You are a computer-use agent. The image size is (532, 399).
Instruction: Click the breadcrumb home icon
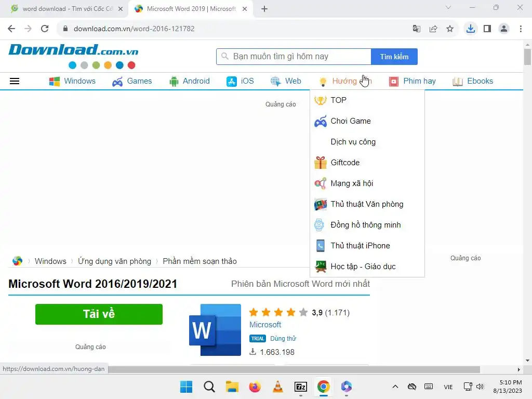click(17, 261)
